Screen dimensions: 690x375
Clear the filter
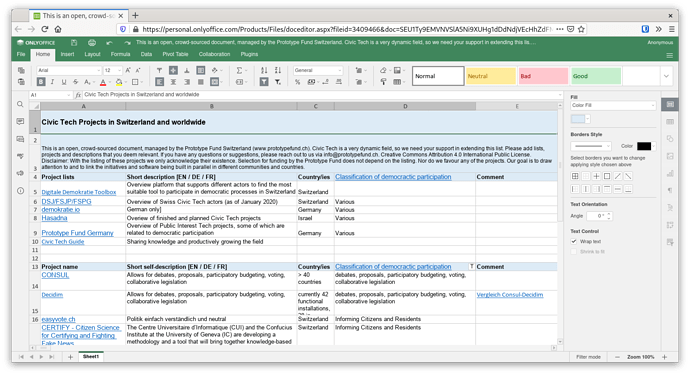pos(278,82)
